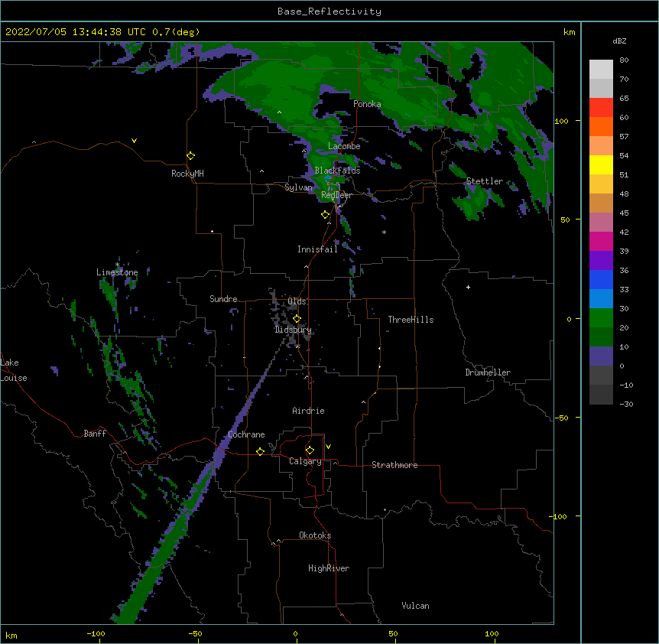Screen dimensions: 659x644
Task: Click the Okotoks city label
Action: [x=315, y=535]
